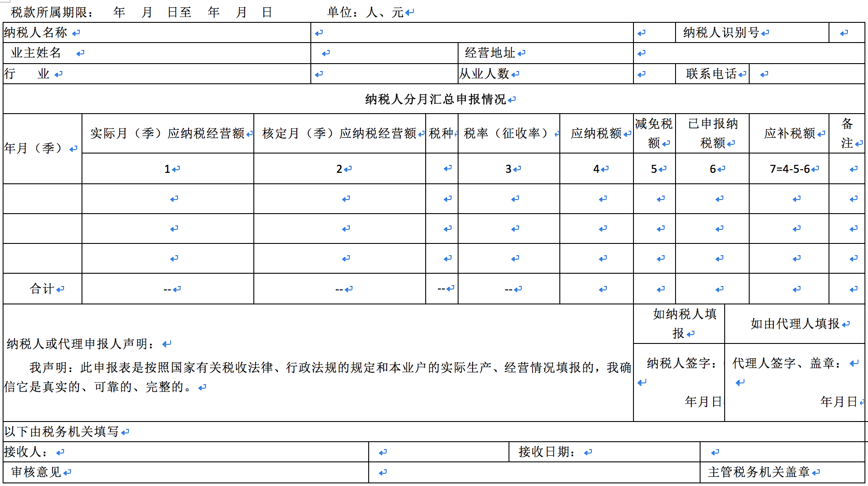Click the heading 纳税人分月汇总申报情况
This screenshot has width=868, height=486.
tap(436, 99)
